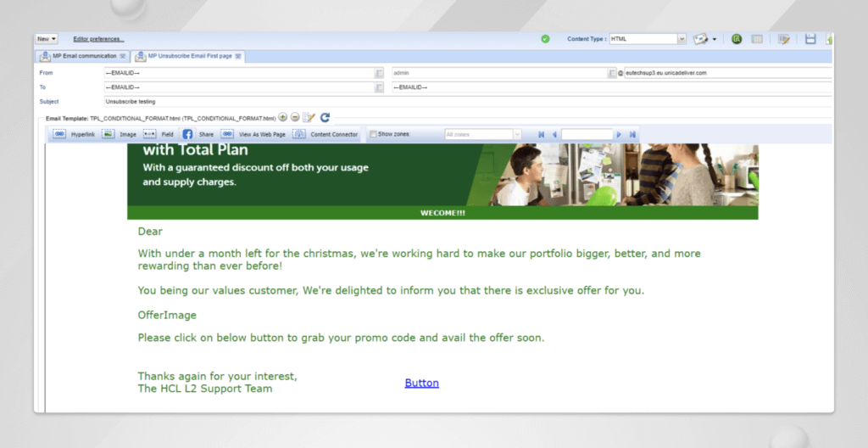This screenshot has width=868, height=448.
Task: Open the Content Connector tool
Action: coord(325,134)
